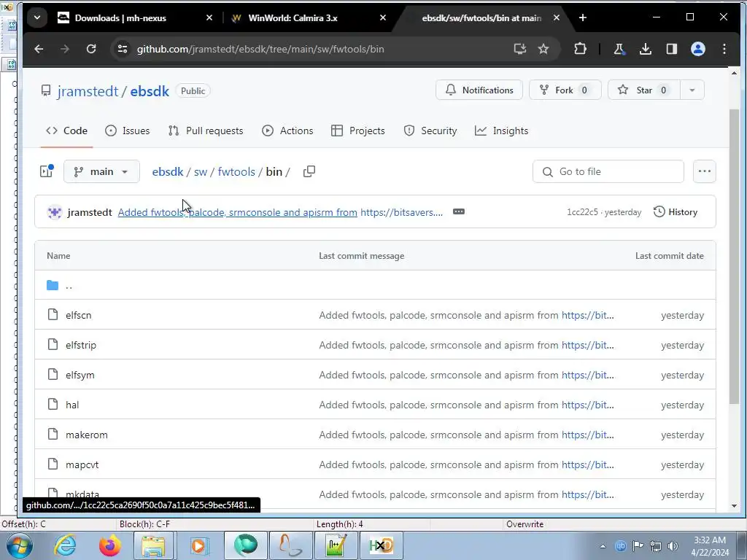Go back with the browser back arrow
This screenshot has height=560, width=747.
tap(39, 49)
